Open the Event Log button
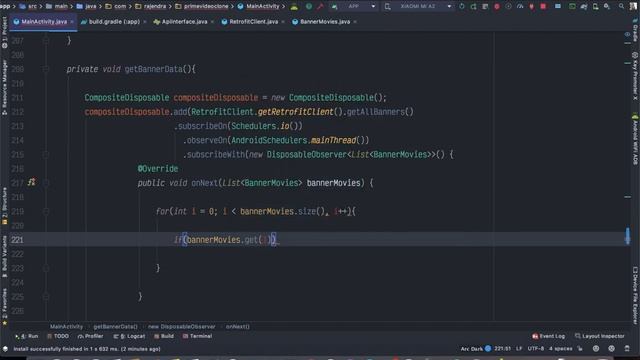Screen dimensions: 640x360 549,336
